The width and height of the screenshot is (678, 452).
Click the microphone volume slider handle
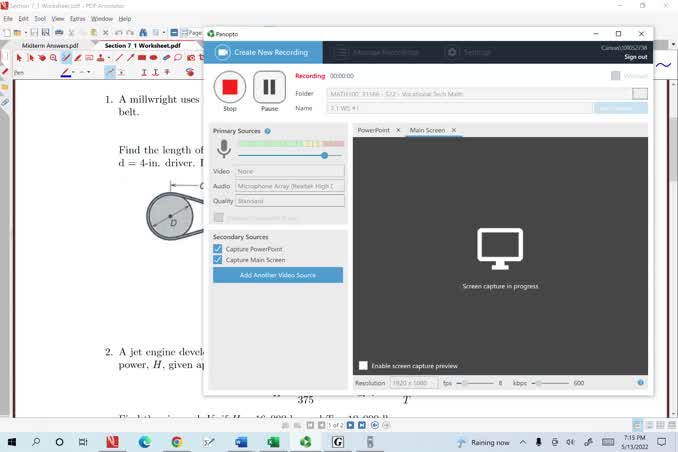[x=324, y=155]
